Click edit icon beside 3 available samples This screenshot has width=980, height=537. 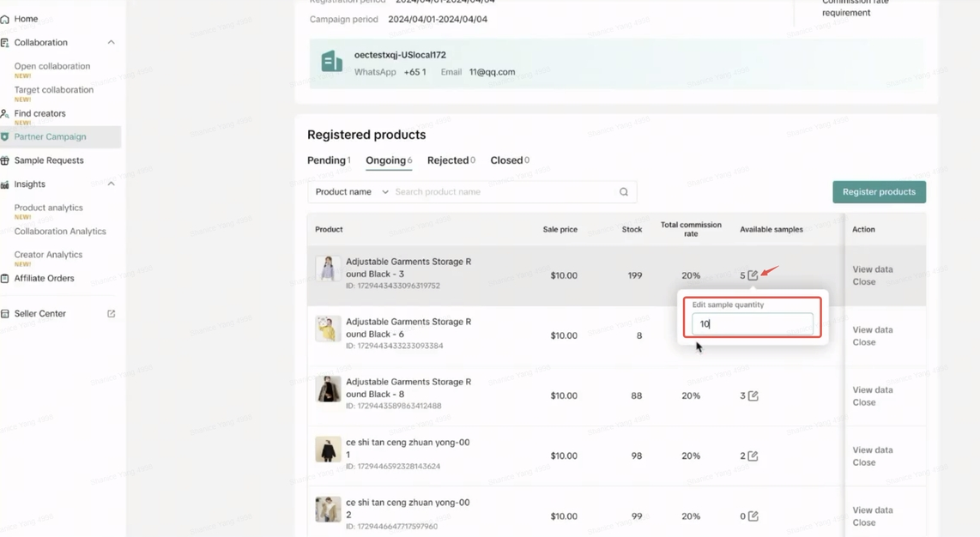pos(753,396)
